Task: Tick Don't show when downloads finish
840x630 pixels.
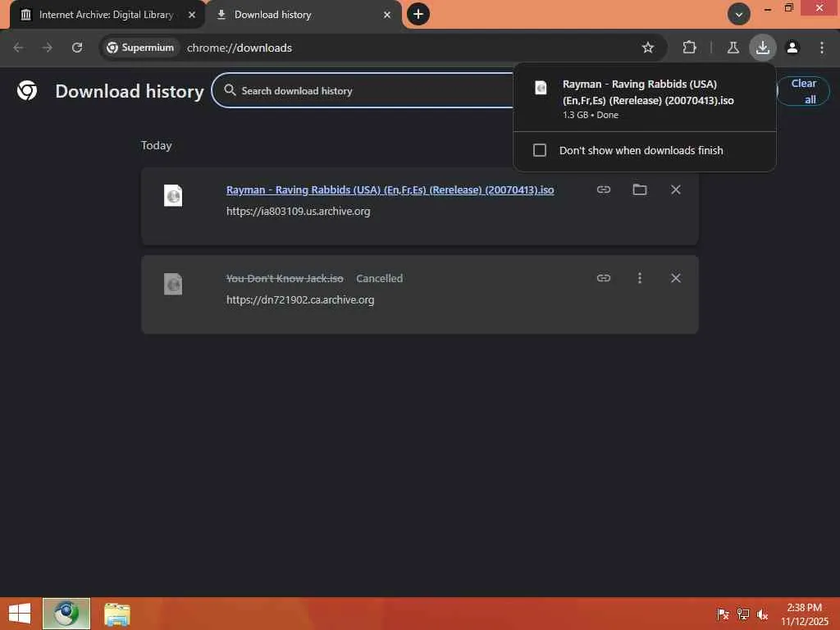Action: 540,150
